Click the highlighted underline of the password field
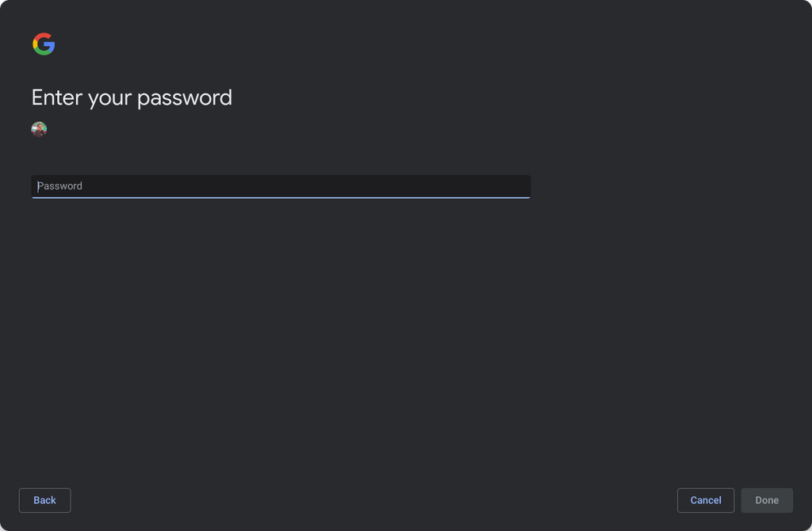Image resolution: width=812 pixels, height=531 pixels. coord(280,197)
